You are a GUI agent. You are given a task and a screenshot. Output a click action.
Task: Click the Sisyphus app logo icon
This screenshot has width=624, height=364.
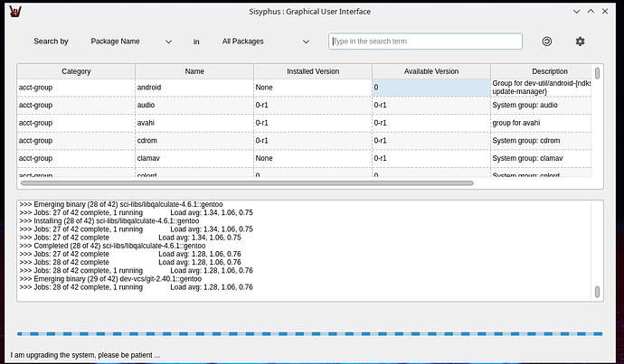[x=15, y=12]
